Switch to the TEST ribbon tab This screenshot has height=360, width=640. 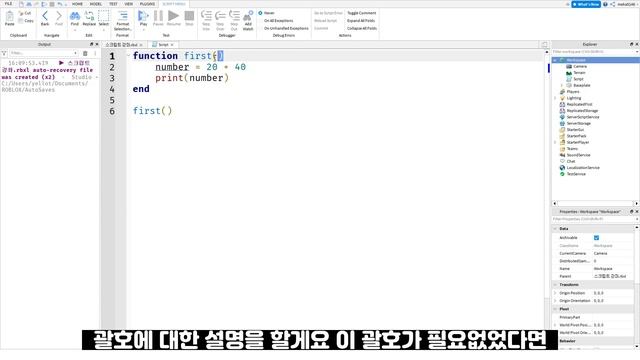point(113,4)
